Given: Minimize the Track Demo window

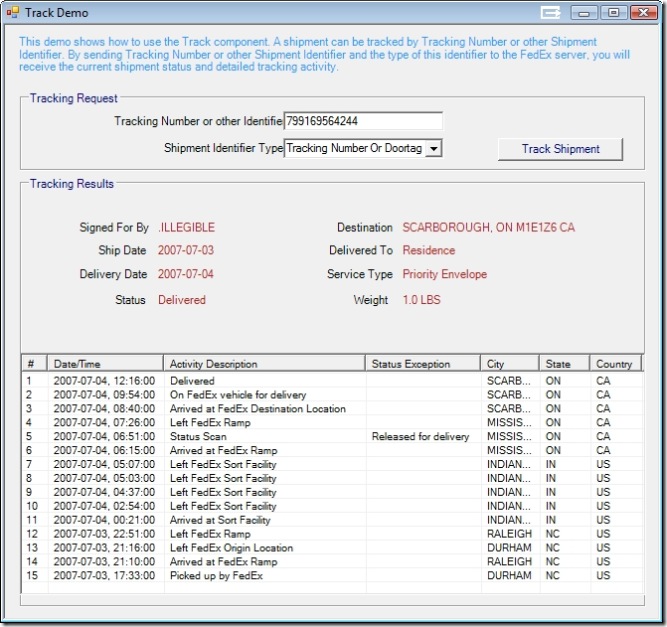Looking at the screenshot, I should 585,13.
